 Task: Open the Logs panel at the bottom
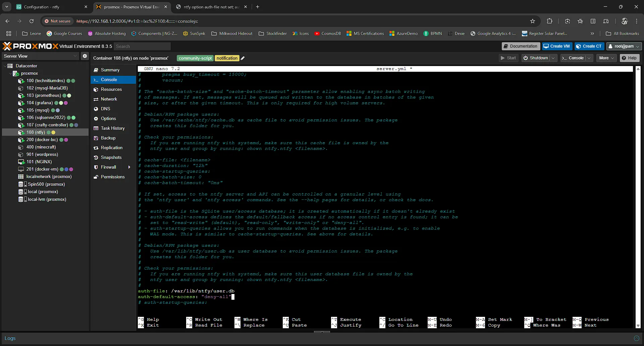click(10, 338)
